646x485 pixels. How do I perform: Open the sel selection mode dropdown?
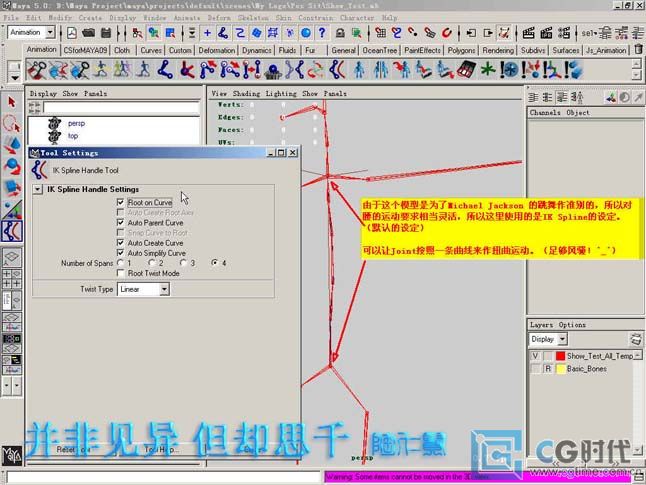[x=587, y=33]
